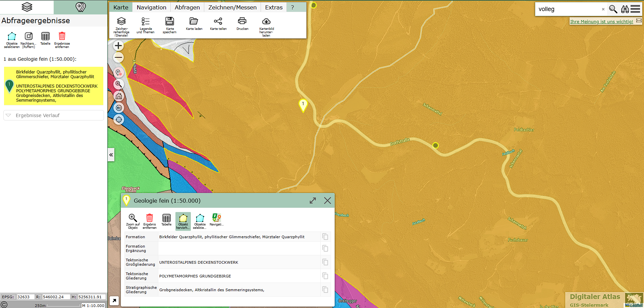This screenshot has height=308, width=644.
Task: Expand the Ergebnisse Verlauf dropdown
Action: coord(54,115)
